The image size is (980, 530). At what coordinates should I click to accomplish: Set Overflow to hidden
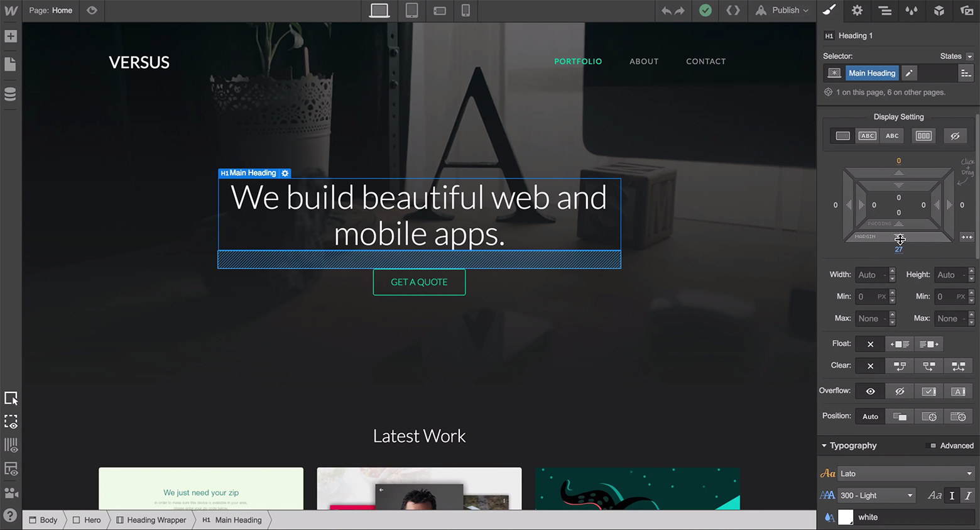pyautogui.click(x=900, y=391)
